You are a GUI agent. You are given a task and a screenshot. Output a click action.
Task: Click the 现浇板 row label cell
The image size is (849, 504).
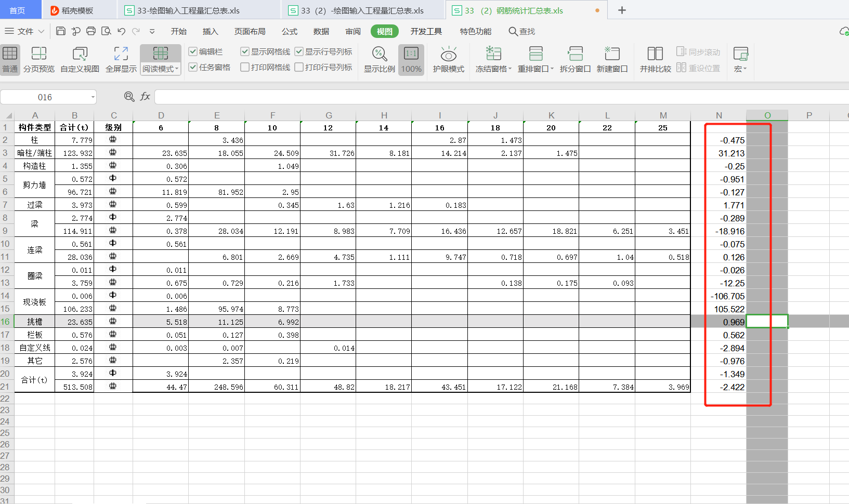35,302
